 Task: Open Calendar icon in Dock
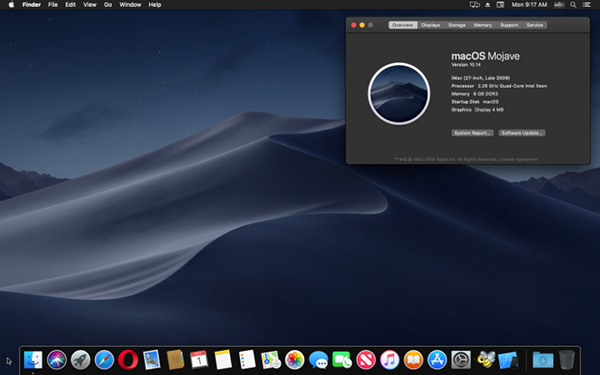click(199, 360)
